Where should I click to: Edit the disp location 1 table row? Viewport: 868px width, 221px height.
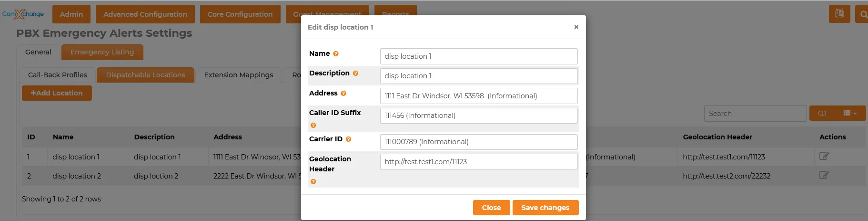tap(824, 156)
